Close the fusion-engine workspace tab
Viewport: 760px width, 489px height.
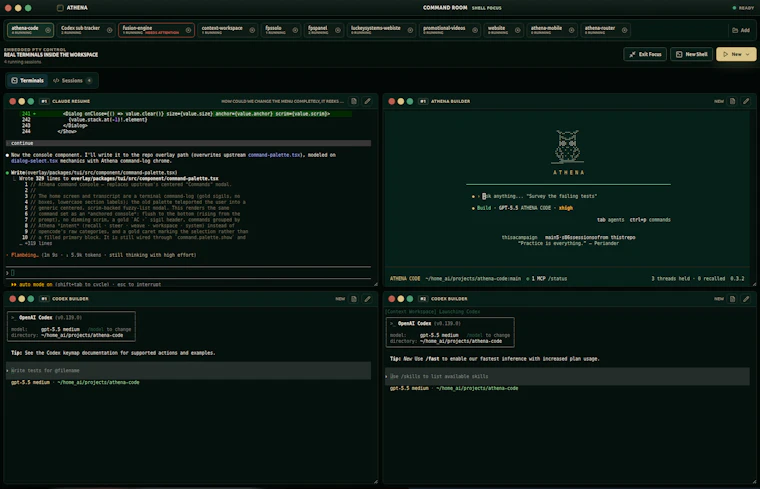188,30
